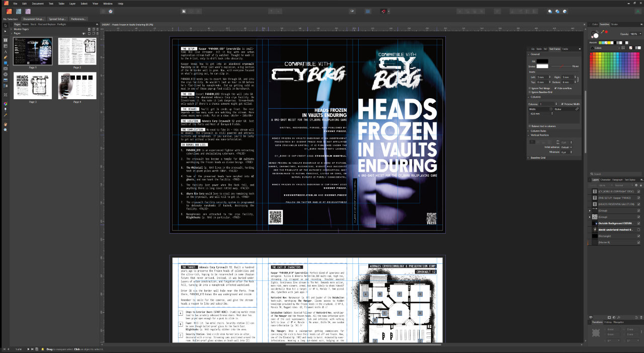The width and height of the screenshot is (644, 353).
Task: Expand the first (Group) layer
Action: pyautogui.click(x=590, y=210)
